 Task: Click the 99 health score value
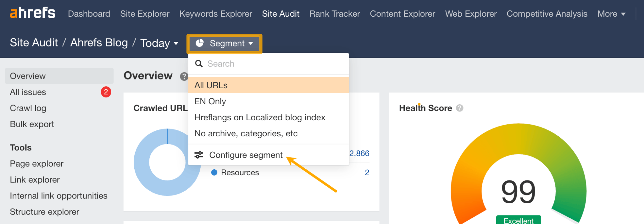519,192
